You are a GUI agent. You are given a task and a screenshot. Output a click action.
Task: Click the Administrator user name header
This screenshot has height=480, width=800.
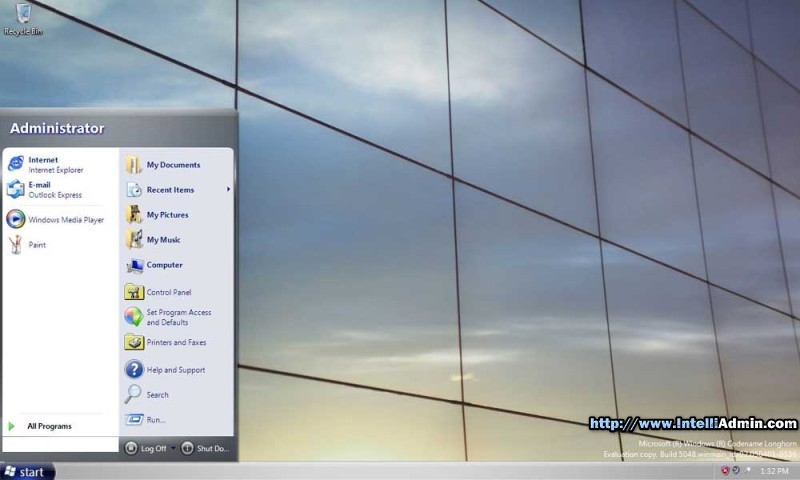[x=57, y=128]
